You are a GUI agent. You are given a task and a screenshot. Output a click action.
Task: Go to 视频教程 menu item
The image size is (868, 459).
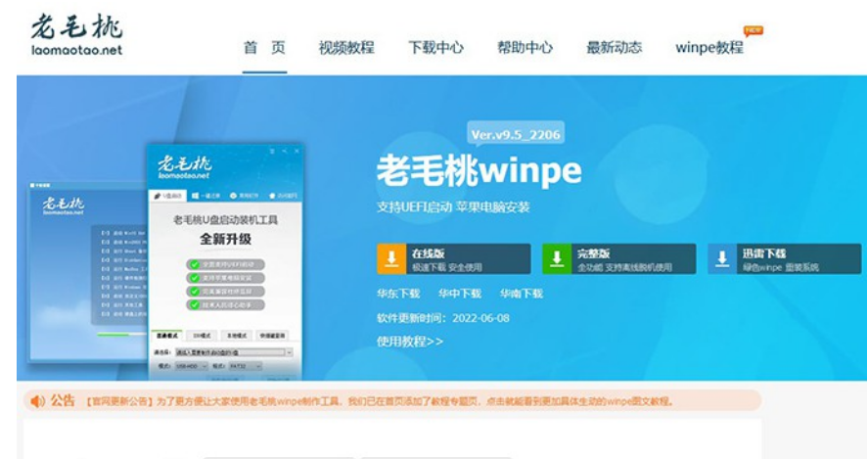click(x=346, y=48)
